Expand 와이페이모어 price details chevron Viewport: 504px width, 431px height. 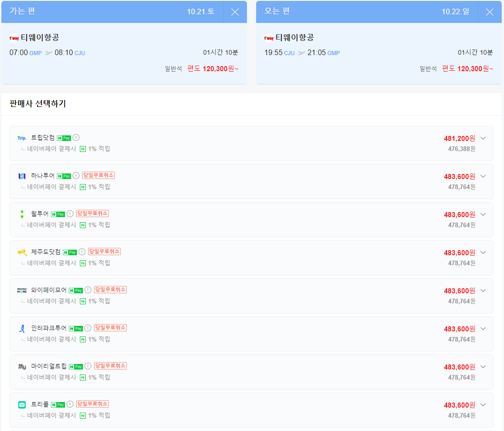(x=483, y=291)
